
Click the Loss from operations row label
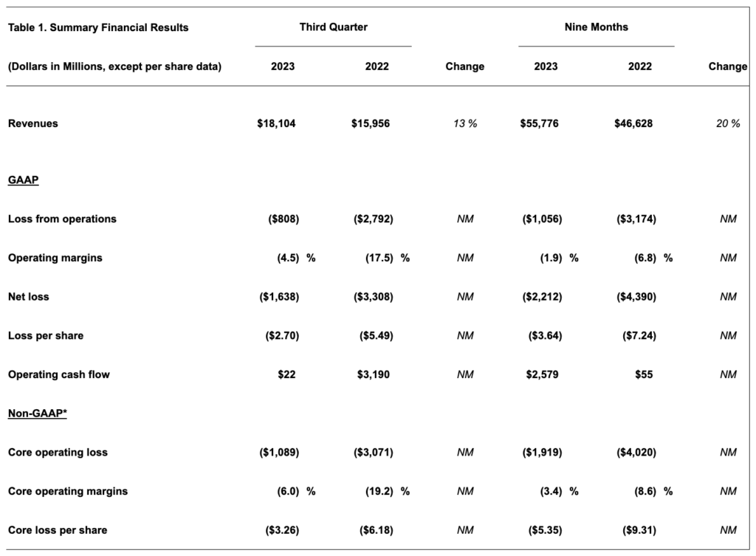[x=62, y=219]
